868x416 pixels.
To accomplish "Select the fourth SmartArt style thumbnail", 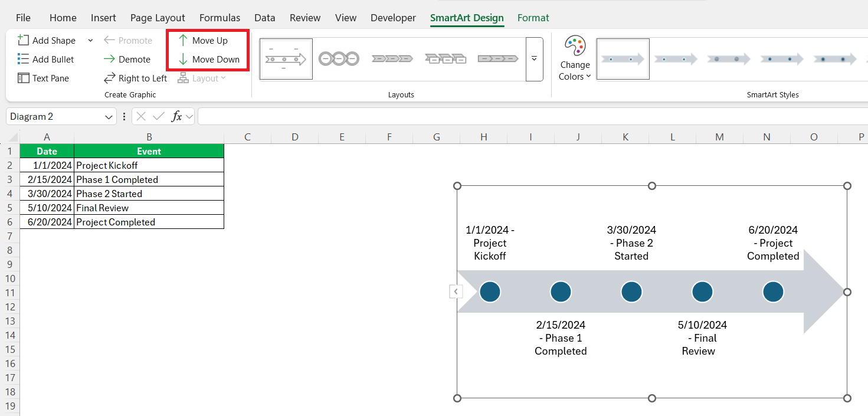I will click(782, 59).
